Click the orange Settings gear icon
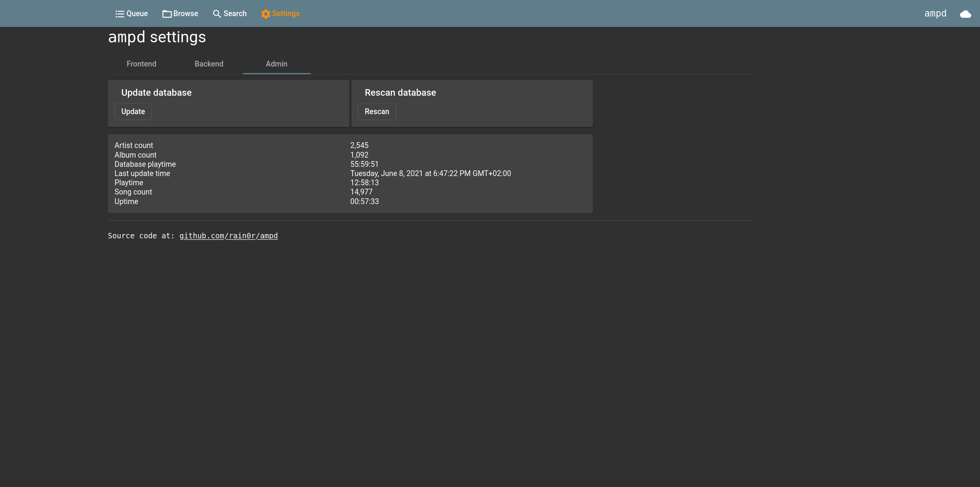The width and height of the screenshot is (980, 487). pos(266,14)
